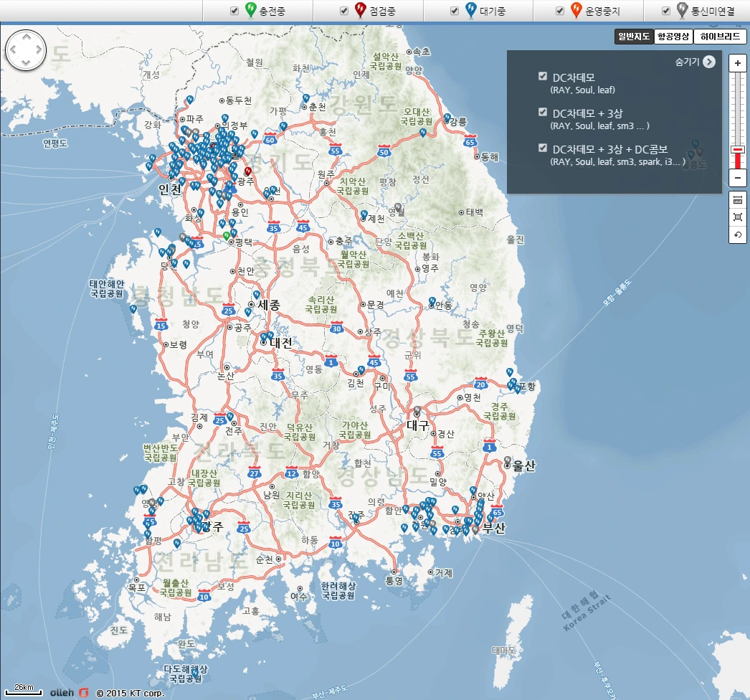The height and width of the screenshot is (700, 750).
Task: Open the gray charger marker at 울산
Action: [x=508, y=460]
